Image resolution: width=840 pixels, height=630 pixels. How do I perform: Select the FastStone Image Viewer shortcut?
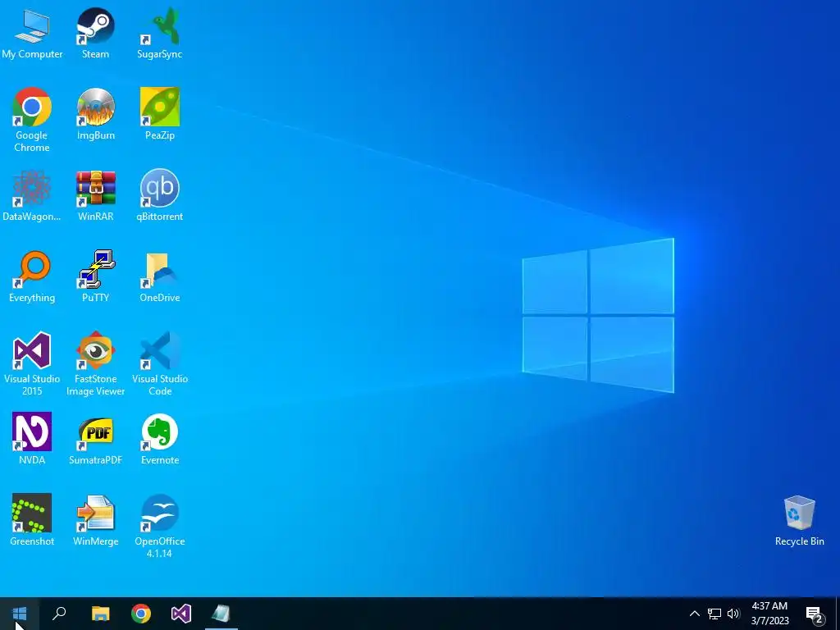(x=95, y=363)
